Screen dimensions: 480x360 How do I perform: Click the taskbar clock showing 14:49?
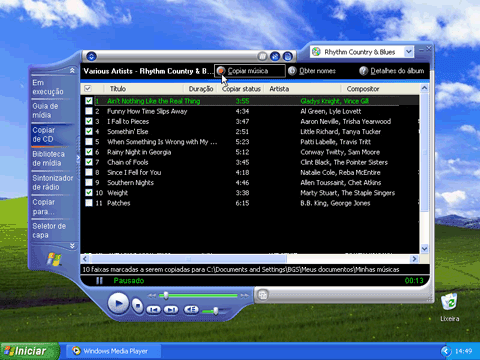pos(463,351)
